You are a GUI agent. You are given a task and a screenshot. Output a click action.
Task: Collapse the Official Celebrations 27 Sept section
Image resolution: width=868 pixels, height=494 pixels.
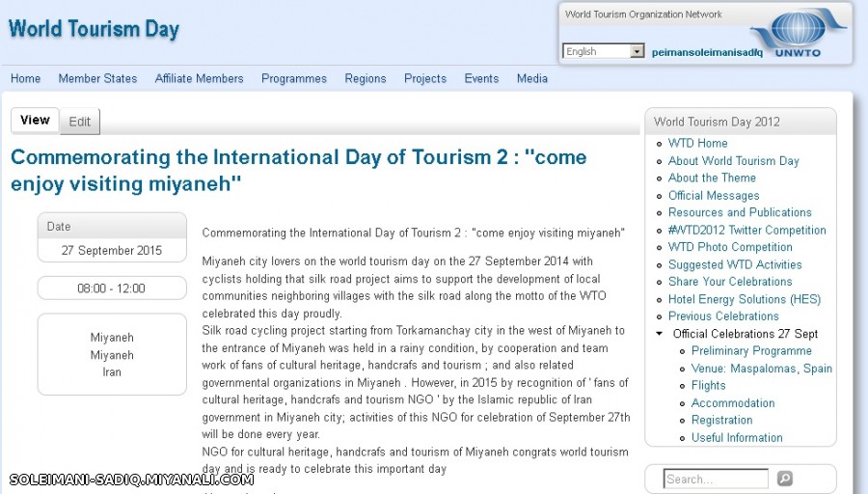click(x=659, y=334)
